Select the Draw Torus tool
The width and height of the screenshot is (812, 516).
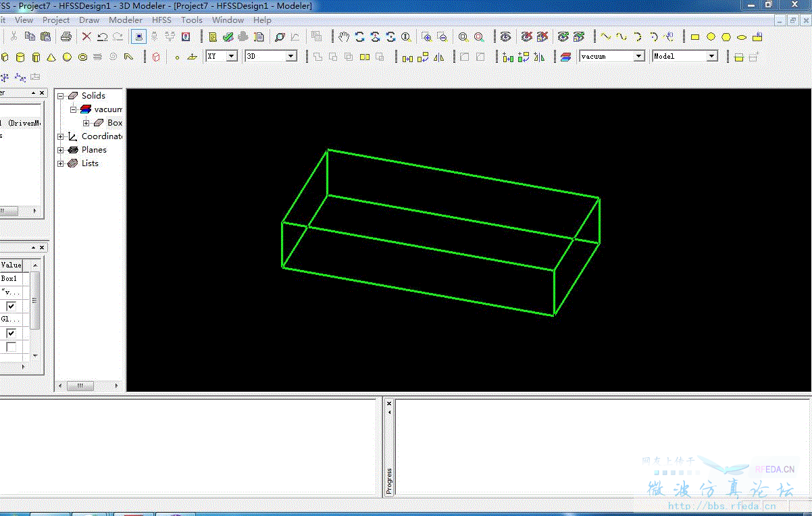[x=82, y=57]
